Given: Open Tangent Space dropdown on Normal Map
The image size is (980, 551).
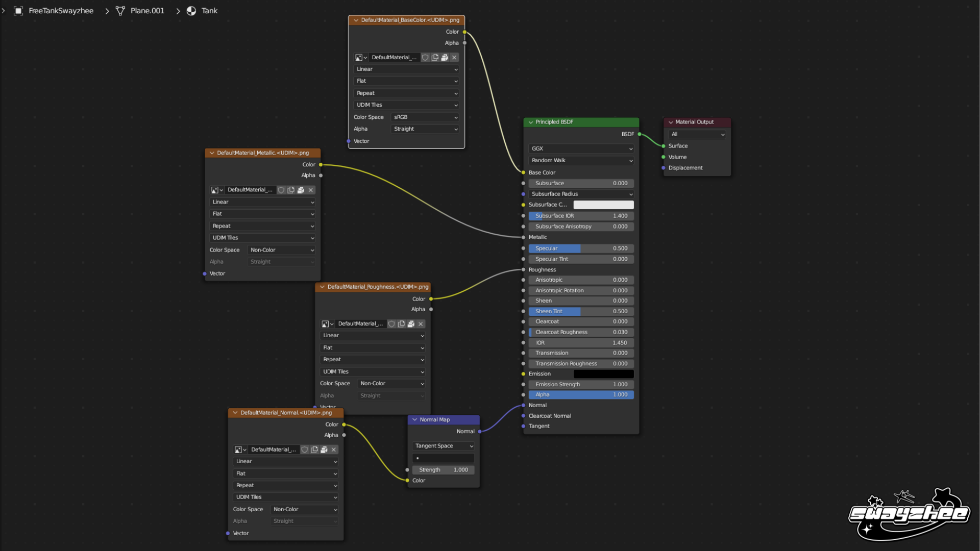Looking at the screenshot, I should tap(444, 446).
